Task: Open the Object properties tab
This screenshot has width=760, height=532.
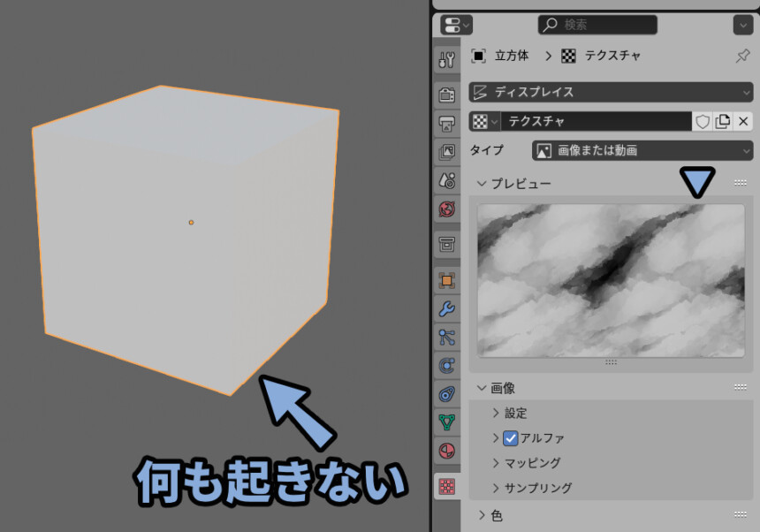Action: 446,280
